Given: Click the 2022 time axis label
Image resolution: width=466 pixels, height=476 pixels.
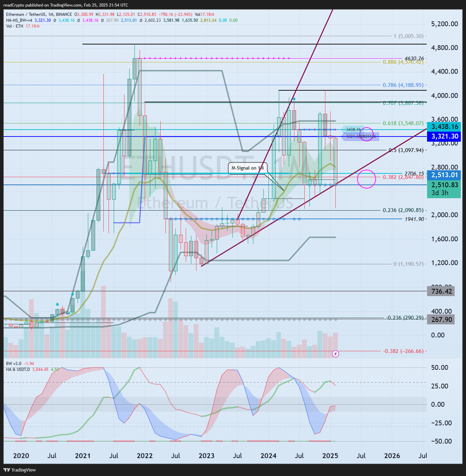Looking at the screenshot, I should click(x=145, y=456).
